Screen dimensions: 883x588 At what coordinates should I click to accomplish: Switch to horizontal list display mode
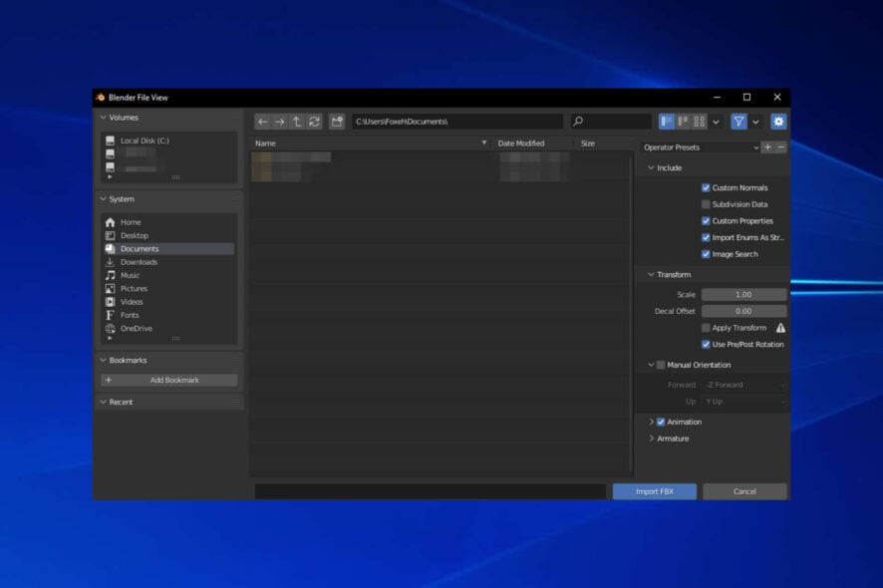pos(683,122)
